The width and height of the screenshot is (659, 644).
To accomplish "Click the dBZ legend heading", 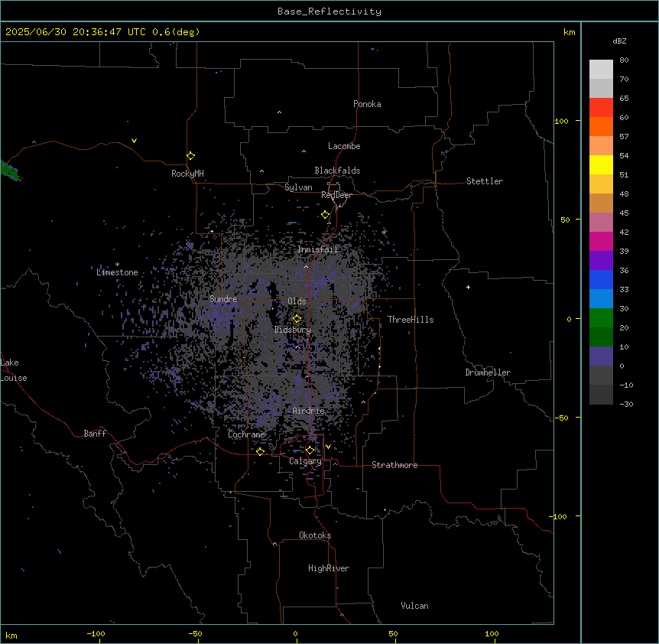I will pyautogui.click(x=619, y=41).
